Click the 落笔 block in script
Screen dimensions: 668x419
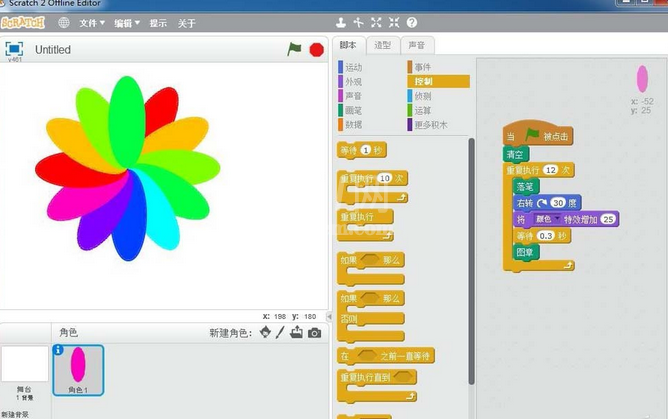tap(525, 187)
